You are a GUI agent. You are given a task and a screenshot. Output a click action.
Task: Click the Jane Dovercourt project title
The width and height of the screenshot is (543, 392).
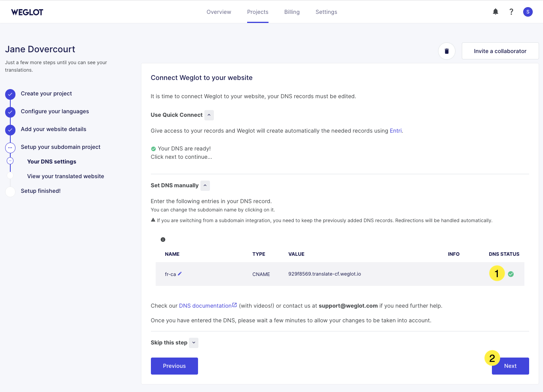(x=40, y=49)
